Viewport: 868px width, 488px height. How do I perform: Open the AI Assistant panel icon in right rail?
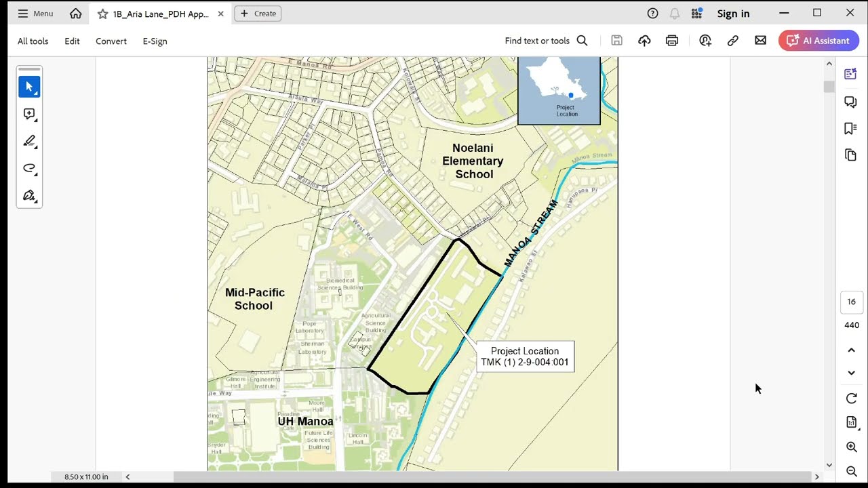(x=850, y=74)
